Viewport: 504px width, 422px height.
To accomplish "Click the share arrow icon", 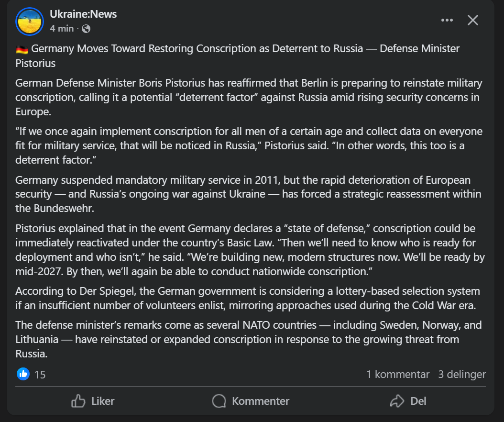I will click(x=397, y=401).
